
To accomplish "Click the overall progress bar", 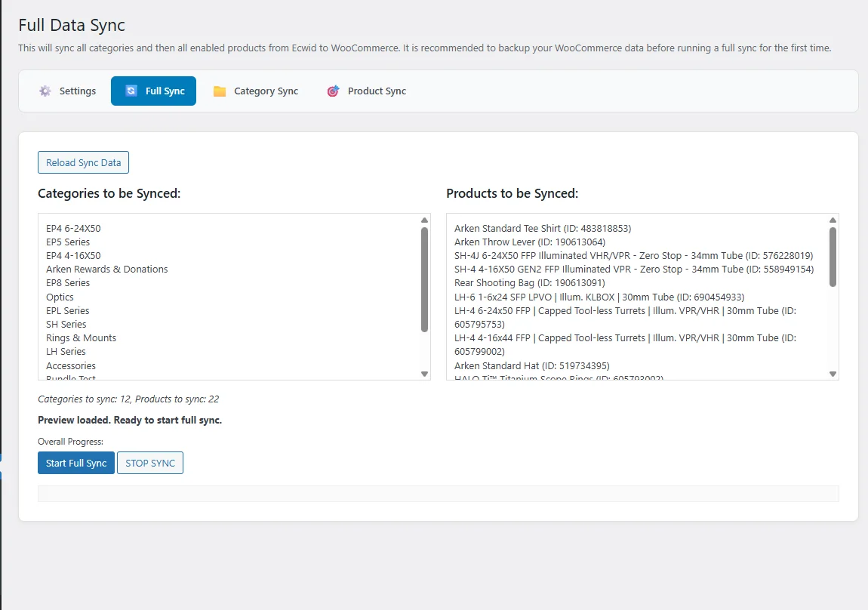I will (x=439, y=494).
